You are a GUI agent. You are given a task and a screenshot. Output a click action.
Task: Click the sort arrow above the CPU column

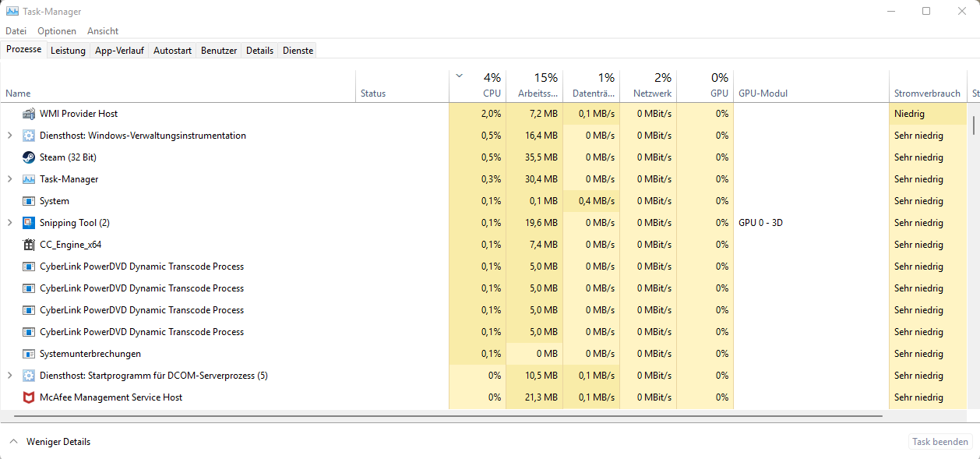459,76
